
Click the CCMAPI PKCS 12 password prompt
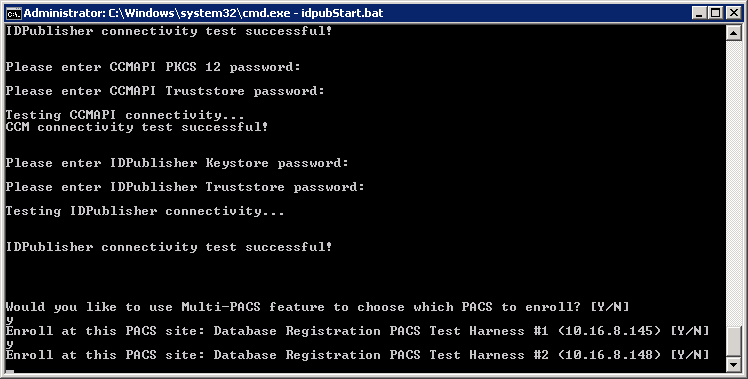click(x=153, y=67)
